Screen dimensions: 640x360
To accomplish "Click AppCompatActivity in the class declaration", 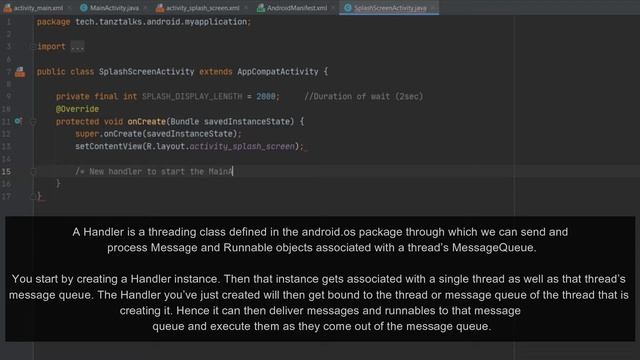I will click(x=278, y=72).
